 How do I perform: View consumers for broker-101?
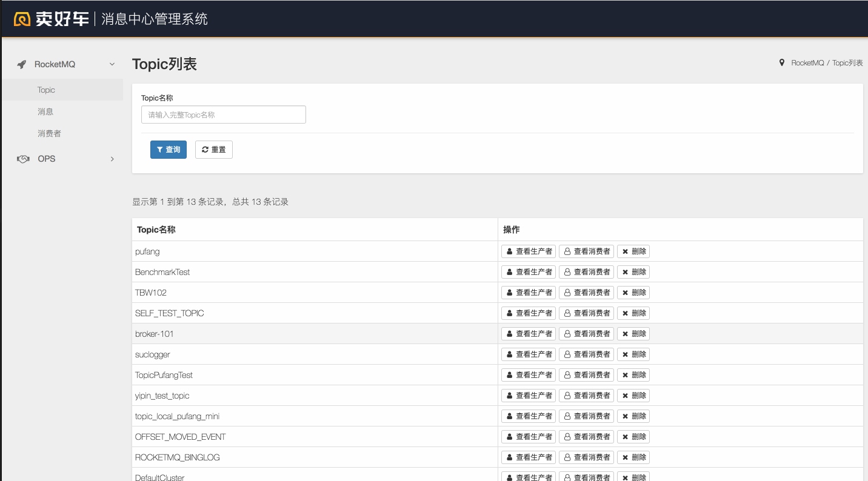[586, 334]
